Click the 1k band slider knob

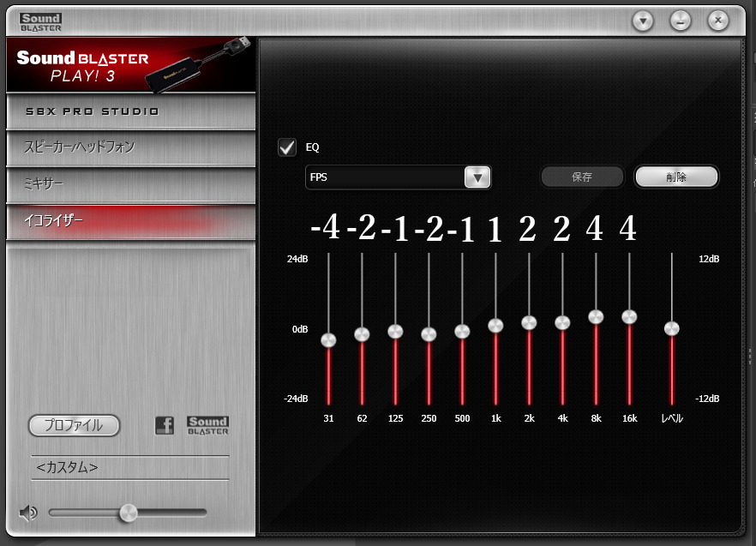(495, 326)
